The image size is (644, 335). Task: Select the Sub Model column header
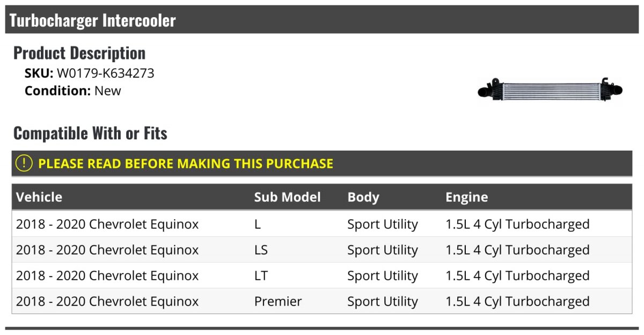(x=287, y=197)
